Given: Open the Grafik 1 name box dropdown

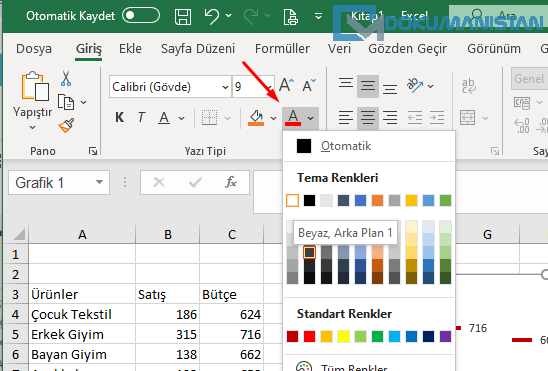Looking at the screenshot, I should pyautogui.click(x=100, y=182).
